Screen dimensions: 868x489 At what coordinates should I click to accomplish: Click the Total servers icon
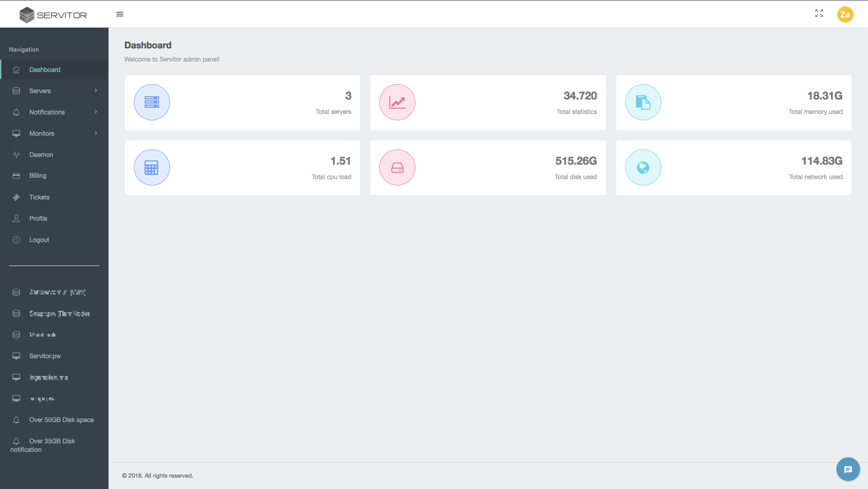152,102
